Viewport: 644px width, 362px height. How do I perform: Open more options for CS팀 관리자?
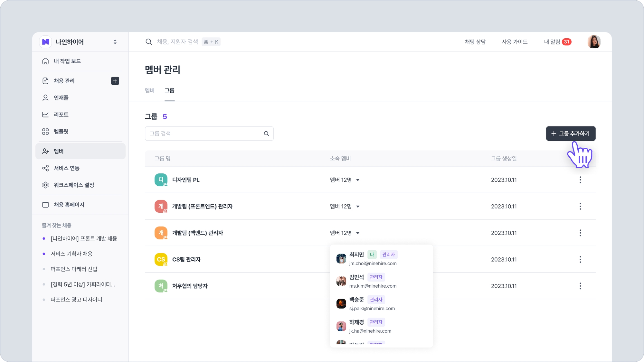[580, 260]
